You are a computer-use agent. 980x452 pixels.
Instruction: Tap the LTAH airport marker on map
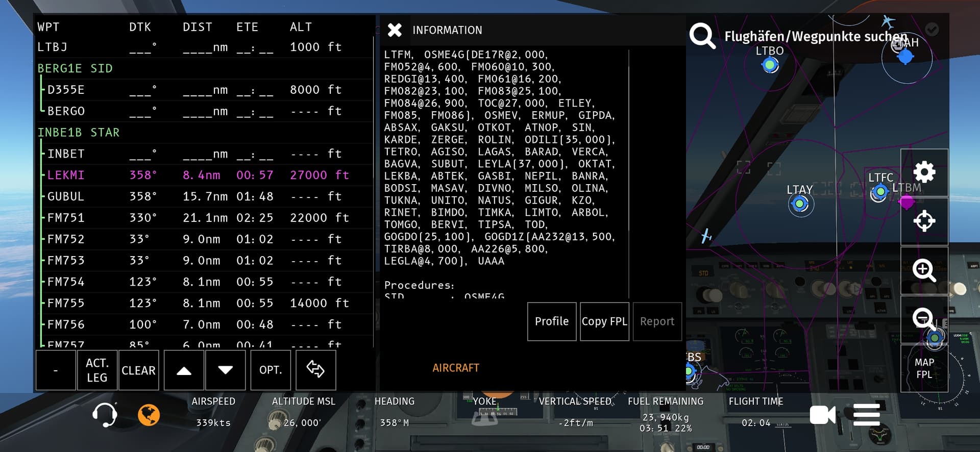905,57
